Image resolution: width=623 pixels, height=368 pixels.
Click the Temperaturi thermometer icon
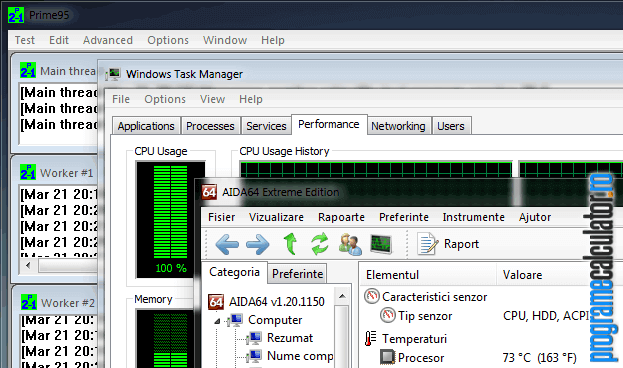[x=370, y=338]
